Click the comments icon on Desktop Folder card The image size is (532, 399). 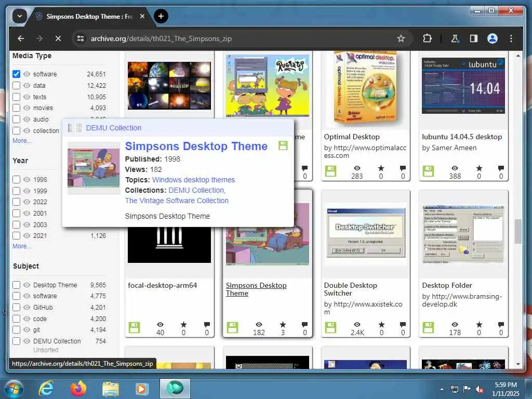501,325
